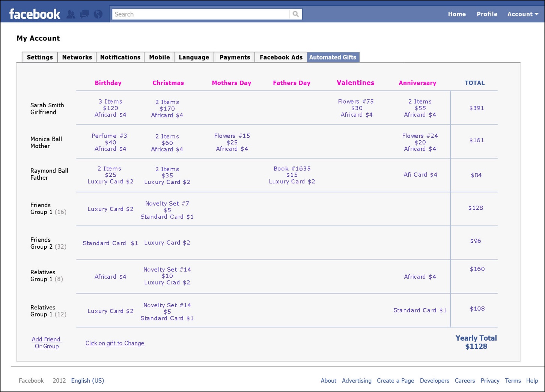Open the About footer link
Screen dimensions: 545x392
[x=328, y=380]
